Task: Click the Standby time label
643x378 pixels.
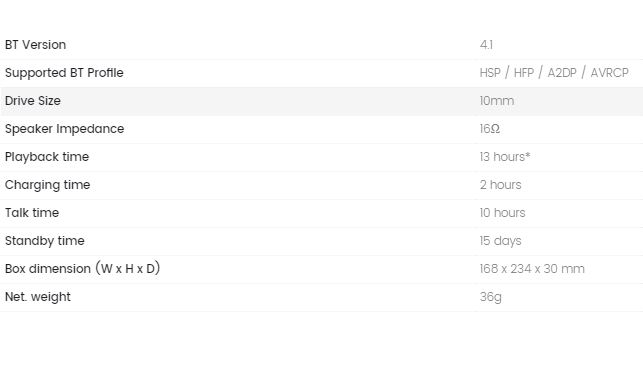Action: coord(45,241)
